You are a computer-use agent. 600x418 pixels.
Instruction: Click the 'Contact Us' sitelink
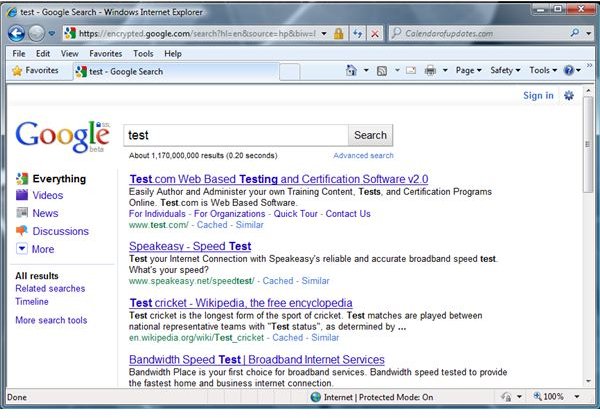pyautogui.click(x=348, y=214)
